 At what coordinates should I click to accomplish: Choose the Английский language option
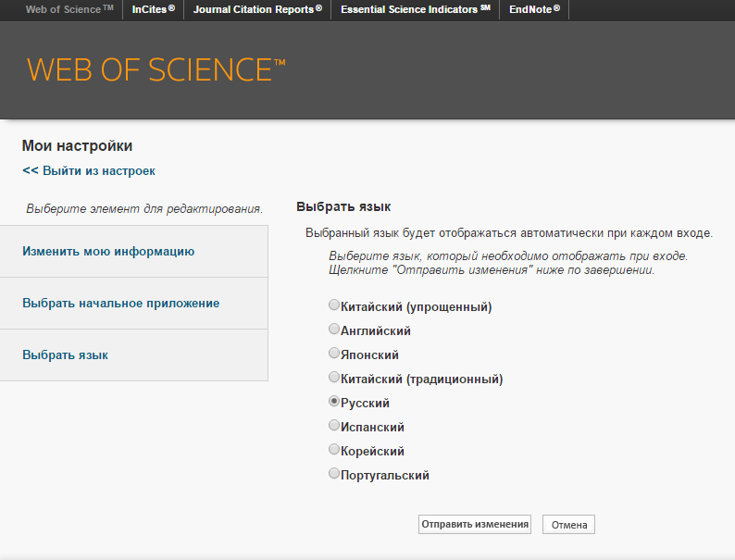(334, 330)
